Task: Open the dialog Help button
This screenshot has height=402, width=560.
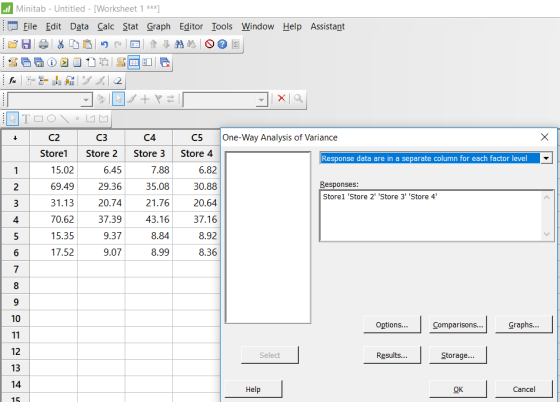Action: (x=253, y=389)
